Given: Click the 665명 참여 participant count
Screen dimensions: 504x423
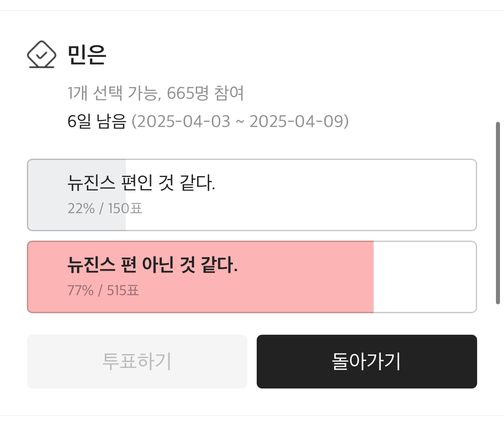Looking at the screenshot, I should [x=205, y=94].
